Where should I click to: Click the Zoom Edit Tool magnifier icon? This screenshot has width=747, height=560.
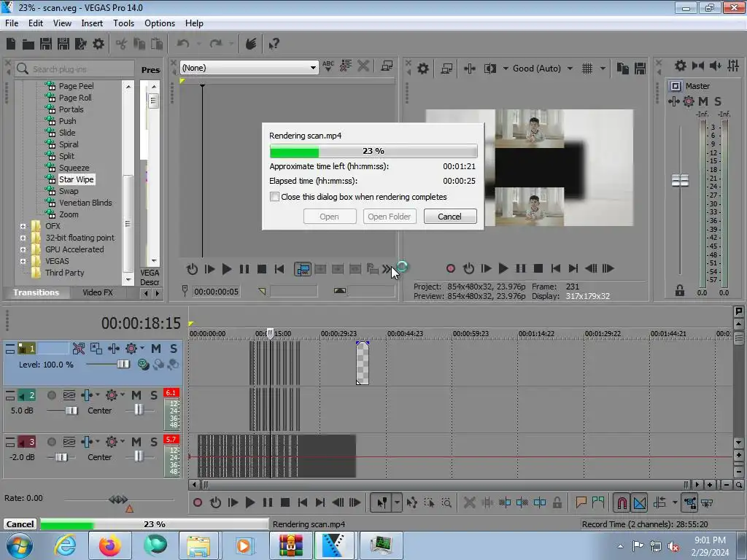[x=446, y=502]
